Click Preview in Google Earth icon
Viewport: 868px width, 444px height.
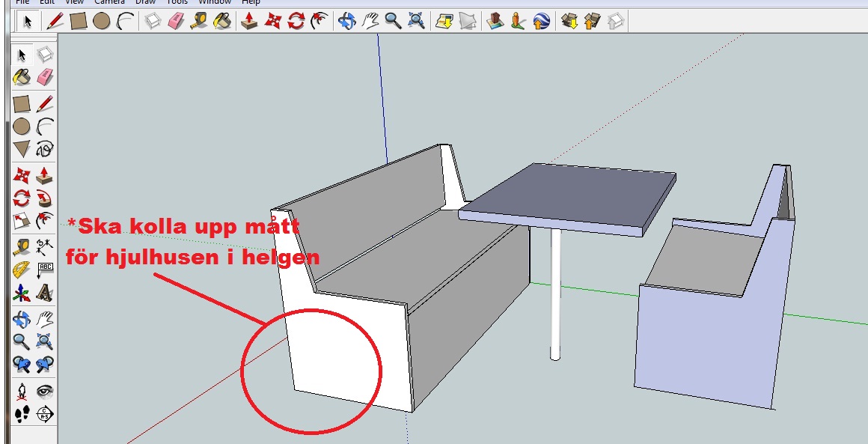click(542, 21)
